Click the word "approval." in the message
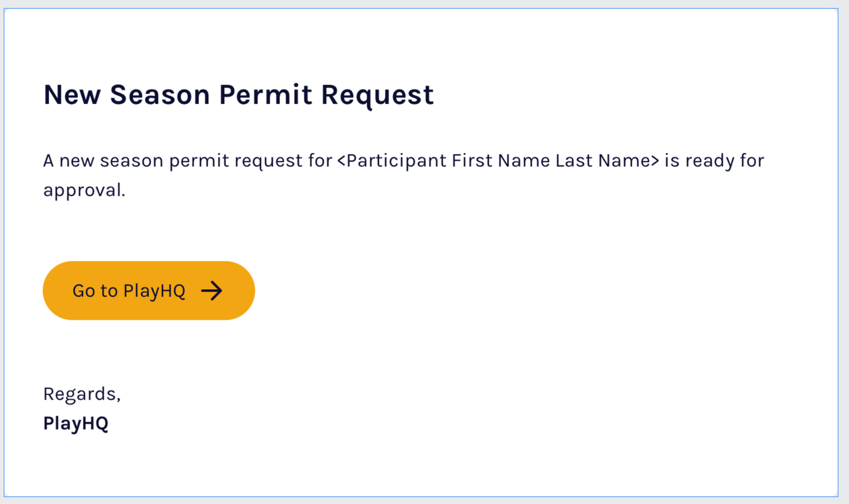The width and height of the screenshot is (849, 504). point(84,190)
